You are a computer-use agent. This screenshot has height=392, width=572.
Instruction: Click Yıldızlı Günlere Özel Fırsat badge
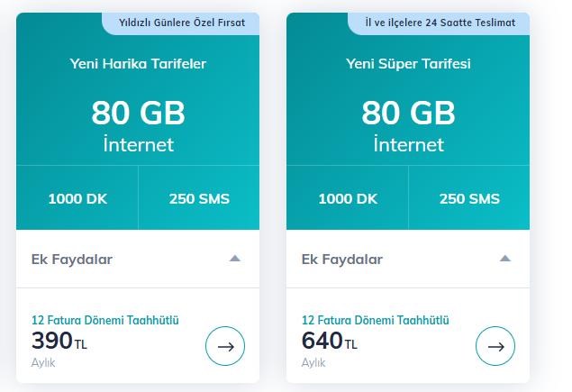tap(181, 23)
